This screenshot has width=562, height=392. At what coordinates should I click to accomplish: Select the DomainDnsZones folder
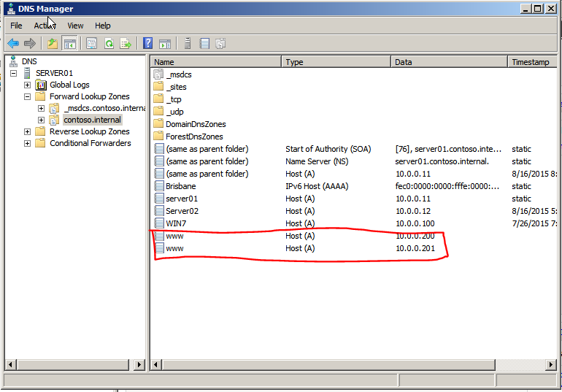[x=196, y=124]
